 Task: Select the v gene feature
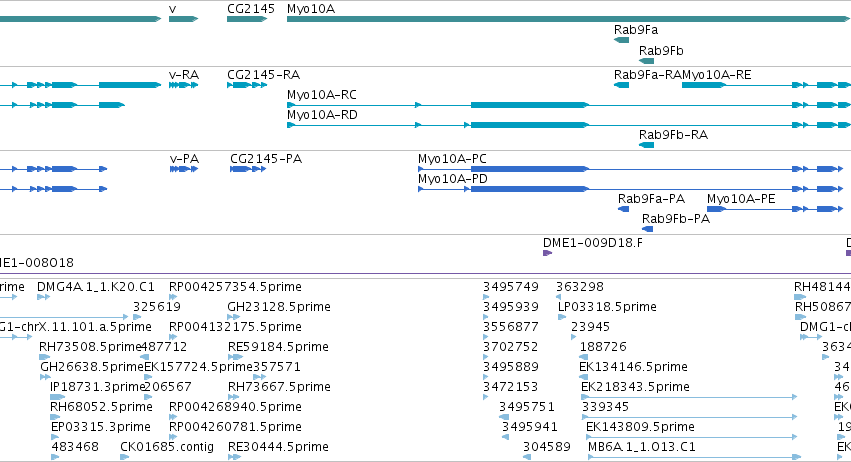(x=183, y=19)
